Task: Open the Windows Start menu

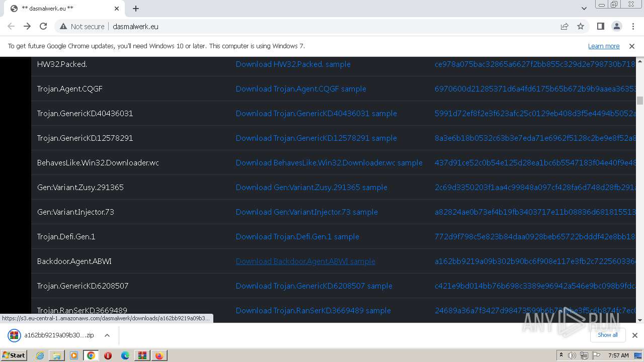Action: click(x=14, y=355)
